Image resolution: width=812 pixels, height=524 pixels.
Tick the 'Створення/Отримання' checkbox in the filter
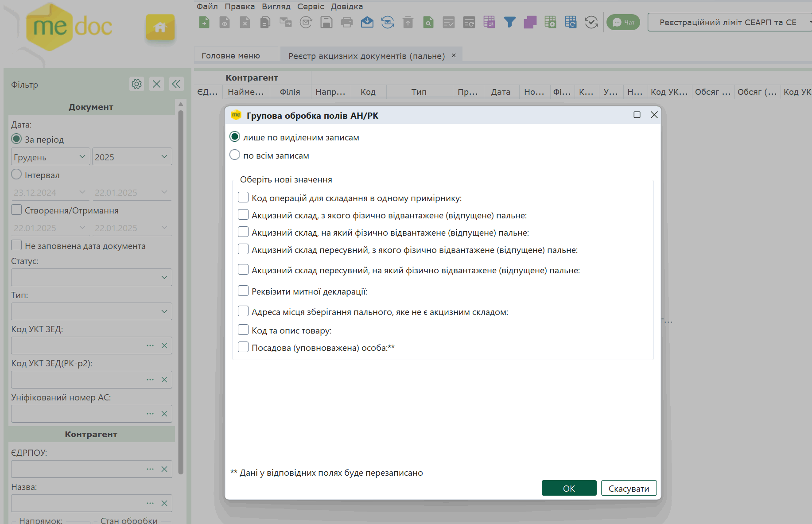16,210
